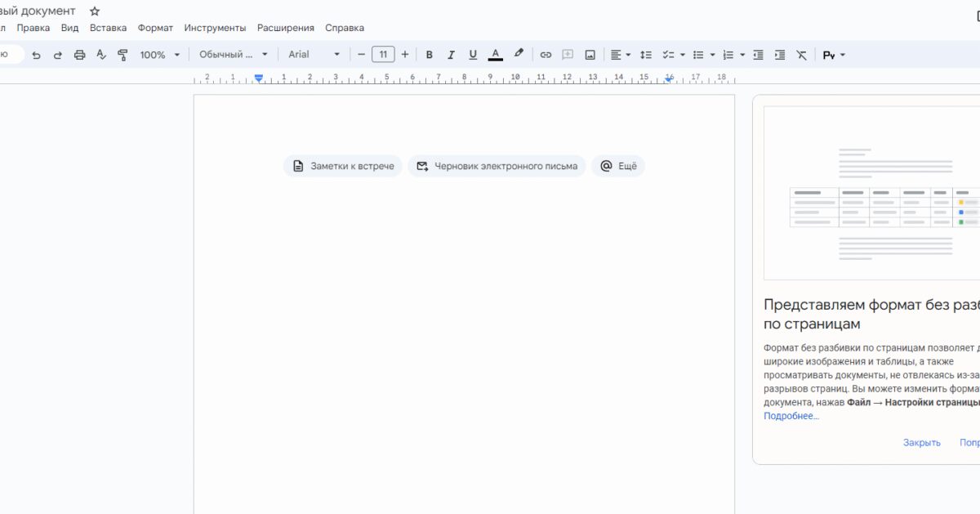
Task: Click the print icon
Action: pos(79,54)
